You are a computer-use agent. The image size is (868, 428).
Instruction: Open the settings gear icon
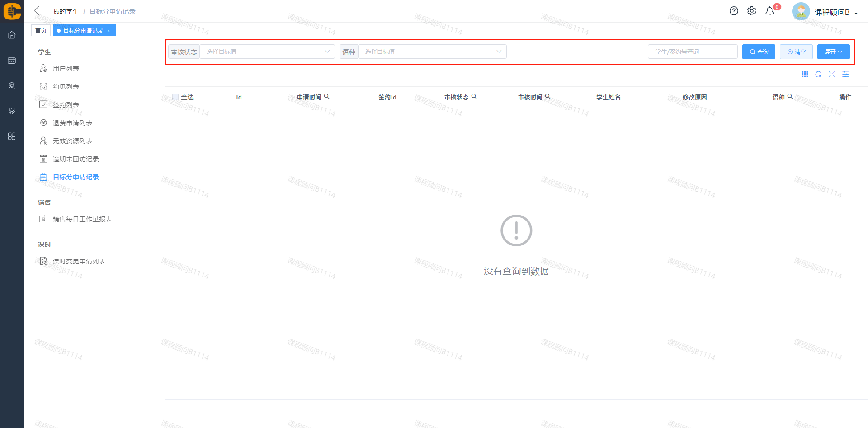coord(751,11)
